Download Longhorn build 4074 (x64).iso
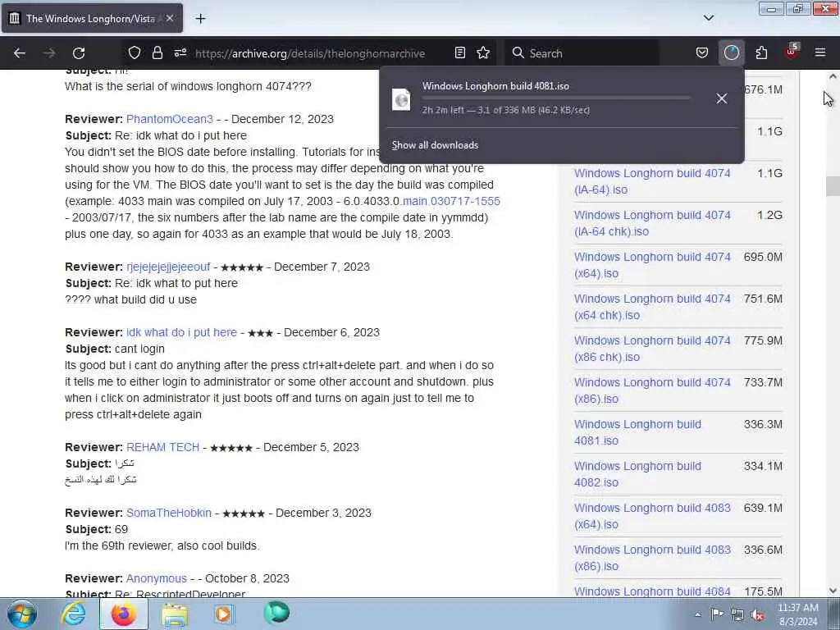 652,265
